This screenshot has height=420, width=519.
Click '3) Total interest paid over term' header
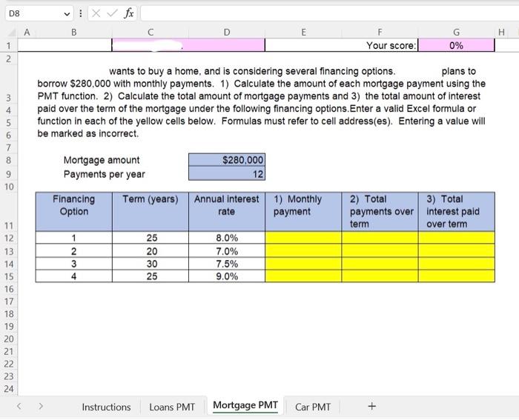pyautogui.click(x=457, y=212)
